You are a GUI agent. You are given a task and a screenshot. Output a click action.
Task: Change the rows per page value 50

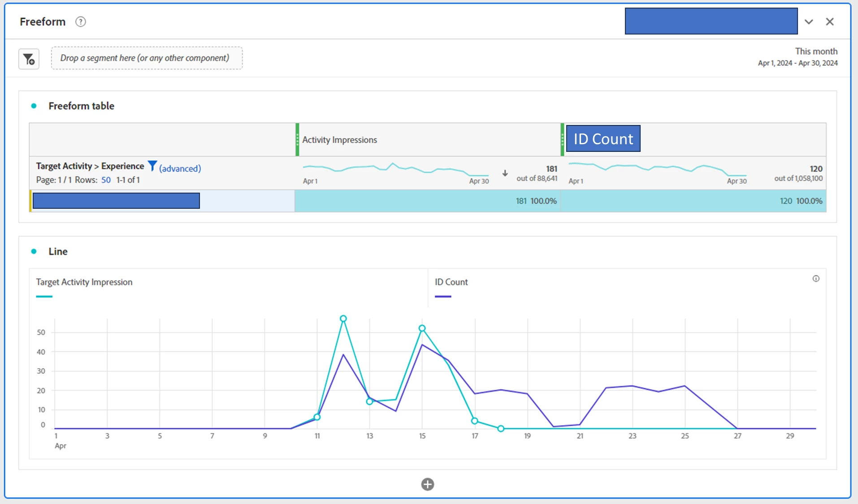click(106, 180)
